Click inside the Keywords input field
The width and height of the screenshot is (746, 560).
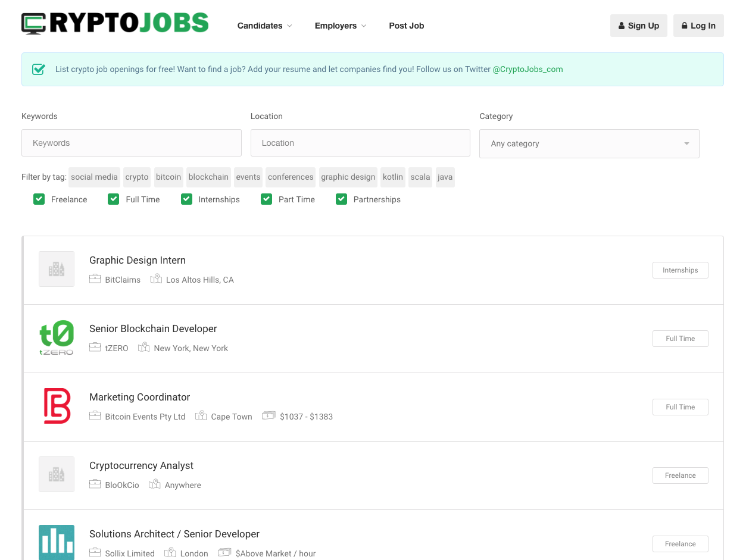131,143
